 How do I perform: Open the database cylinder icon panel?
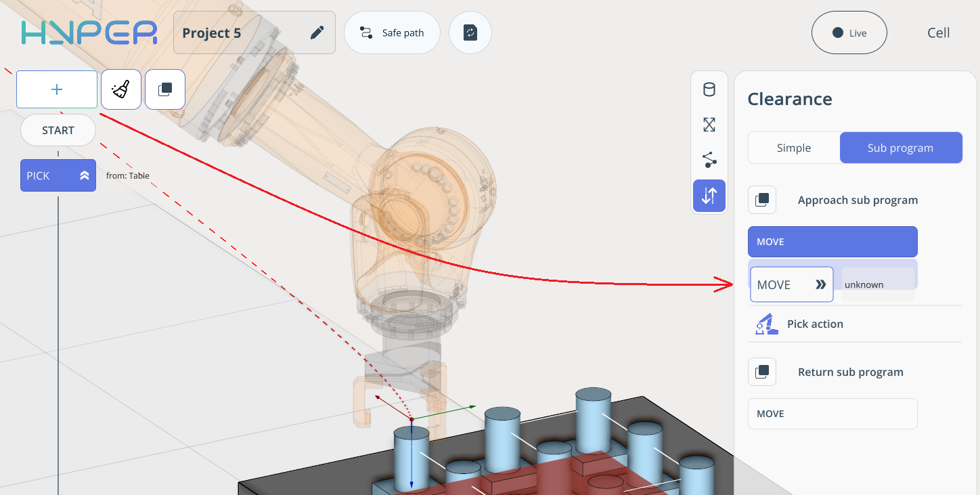coord(709,89)
